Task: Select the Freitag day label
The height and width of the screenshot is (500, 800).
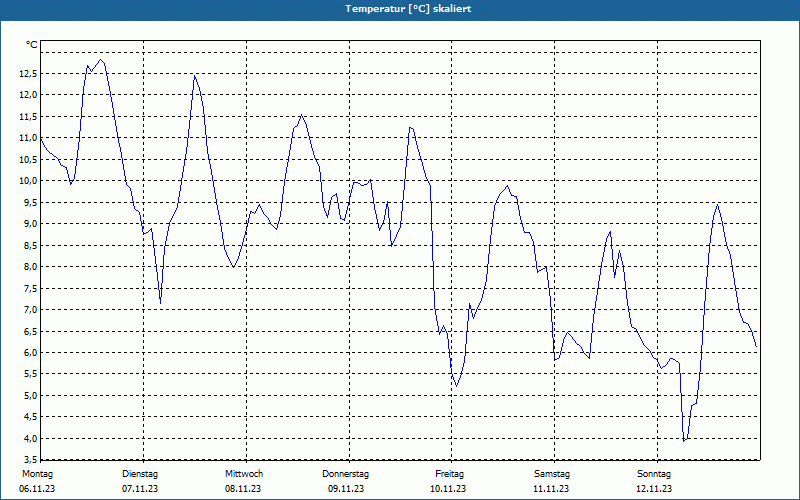Action: pos(449,474)
